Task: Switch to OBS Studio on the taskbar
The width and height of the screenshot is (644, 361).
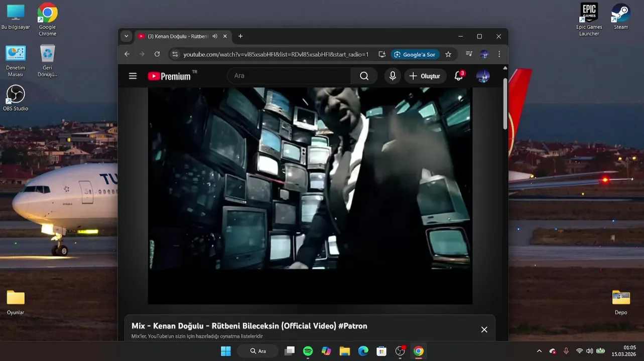Action: point(400,351)
